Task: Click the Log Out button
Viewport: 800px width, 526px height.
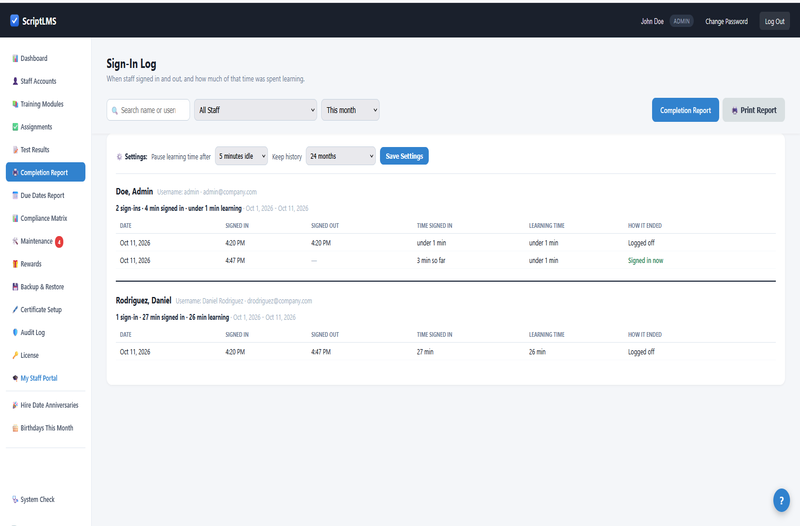Action: tap(774, 21)
